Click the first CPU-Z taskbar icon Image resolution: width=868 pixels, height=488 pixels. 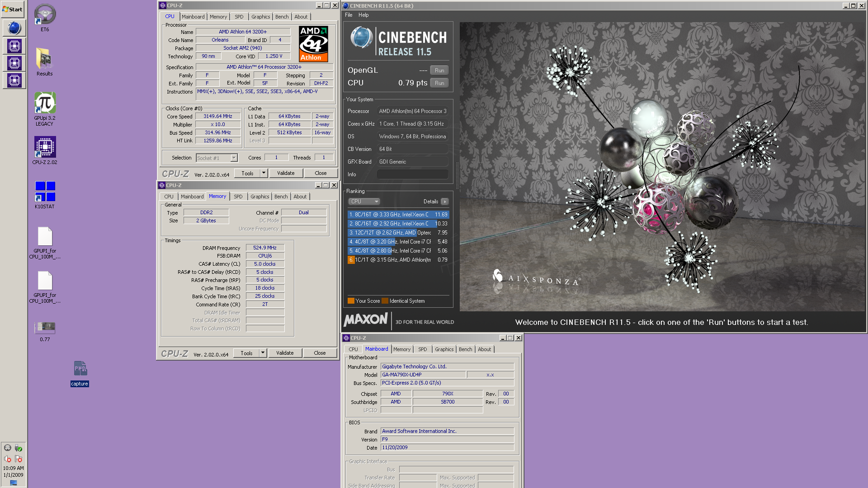click(14, 46)
